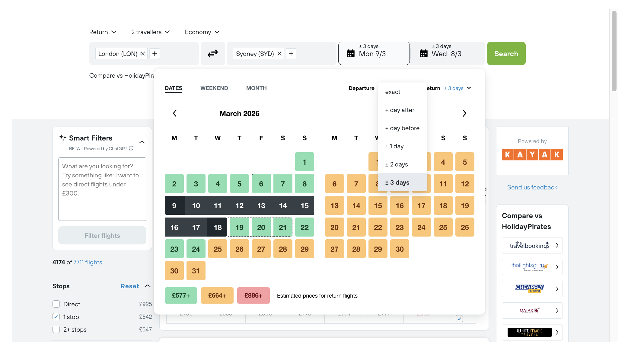Open the 2 travellers dropdown
Screen dimensions: 644x342
150,32
